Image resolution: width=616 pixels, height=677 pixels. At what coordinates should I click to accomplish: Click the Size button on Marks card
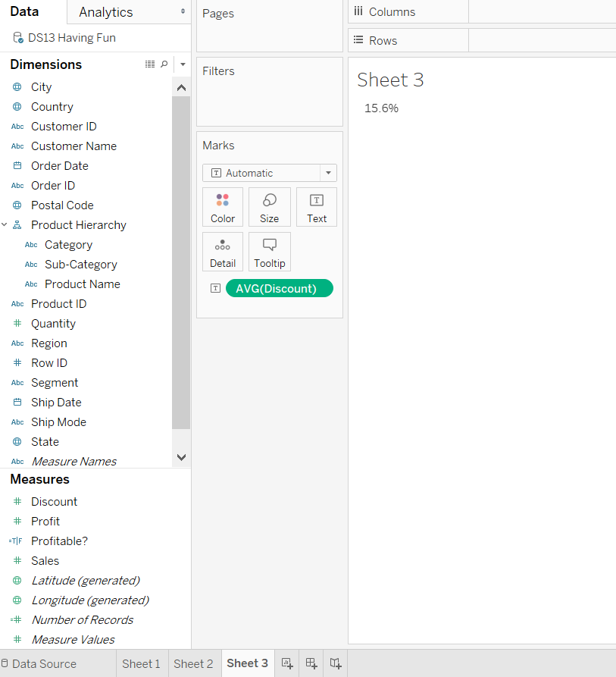click(270, 207)
